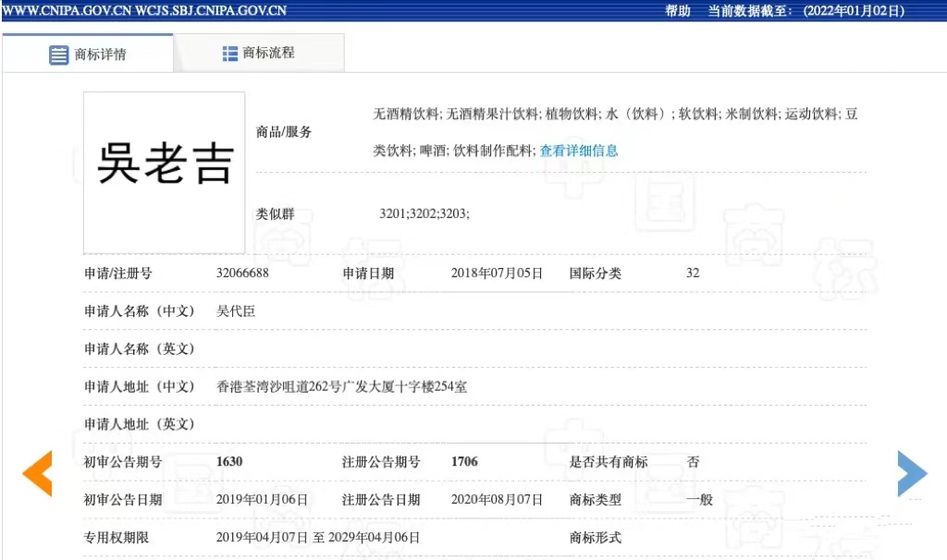Click the 类似群 label
Image resolution: width=947 pixels, height=560 pixels.
tap(275, 213)
